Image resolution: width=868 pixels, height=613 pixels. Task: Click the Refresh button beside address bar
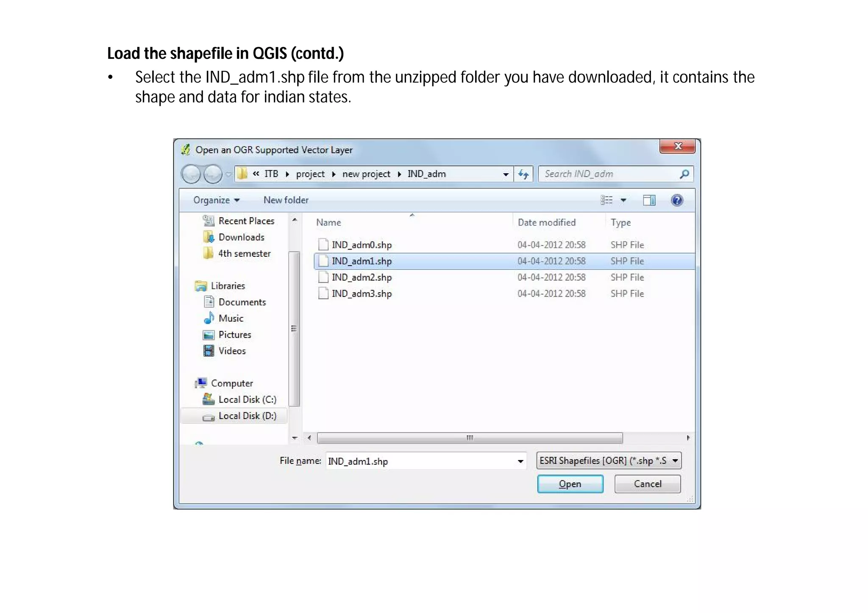[x=524, y=174]
